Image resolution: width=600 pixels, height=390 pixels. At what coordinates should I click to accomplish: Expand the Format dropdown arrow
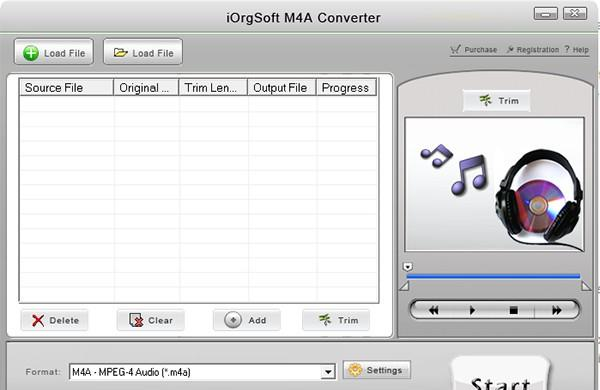pyautogui.click(x=328, y=372)
